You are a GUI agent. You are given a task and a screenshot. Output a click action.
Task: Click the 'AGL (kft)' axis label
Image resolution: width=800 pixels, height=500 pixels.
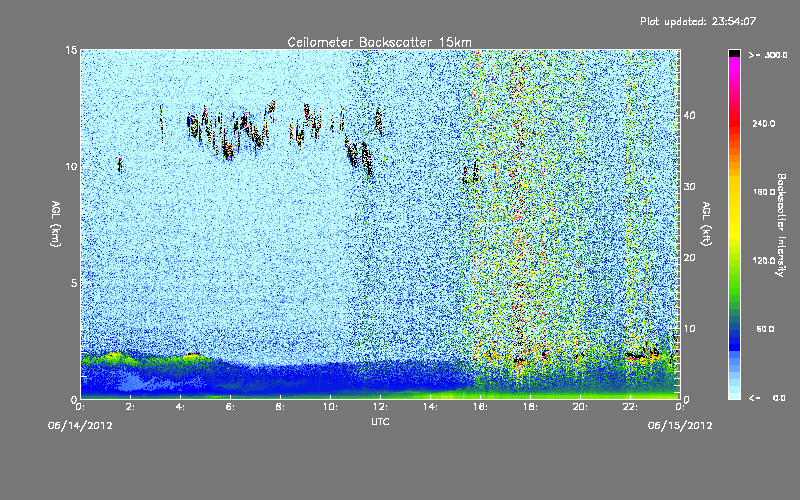[707, 224]
